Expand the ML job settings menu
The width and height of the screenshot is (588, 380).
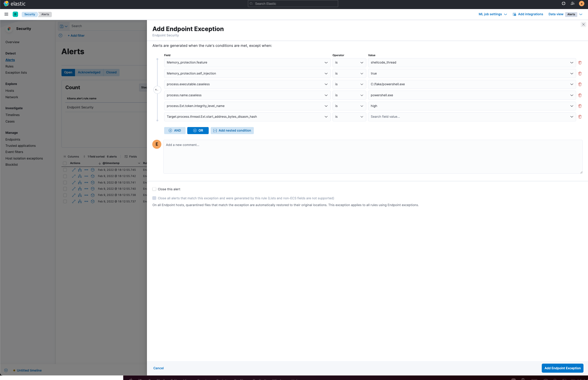[x=492, y=14]
